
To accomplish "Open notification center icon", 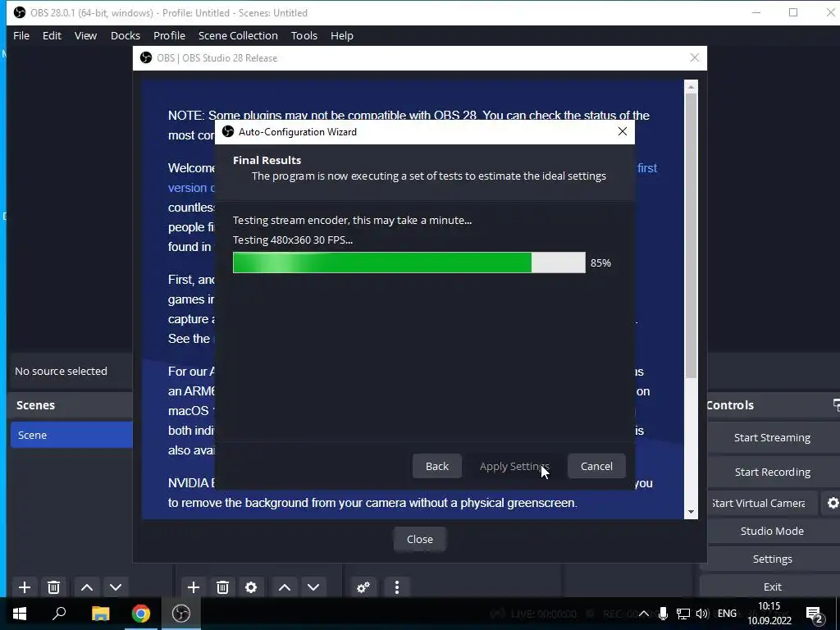I will pos(815,614).
